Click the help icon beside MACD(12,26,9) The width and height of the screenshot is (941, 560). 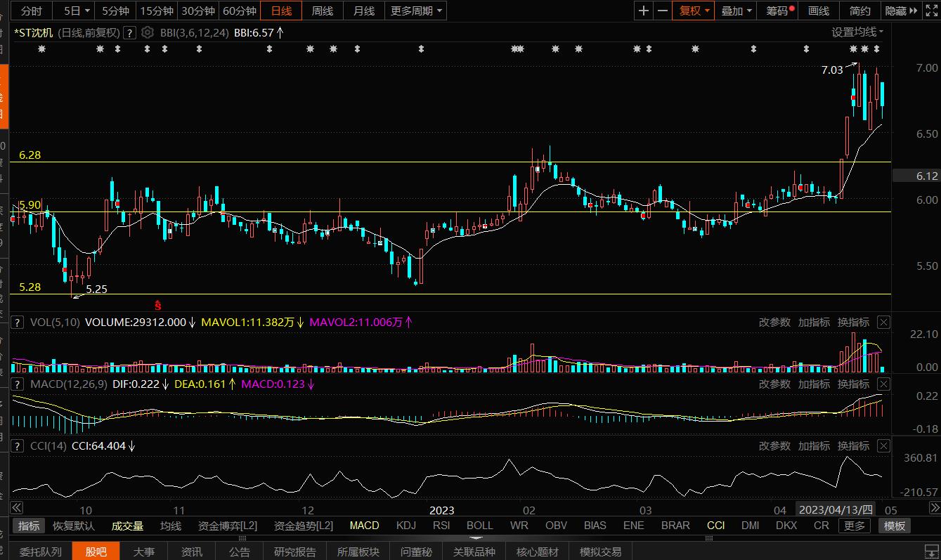click(17, 384)
